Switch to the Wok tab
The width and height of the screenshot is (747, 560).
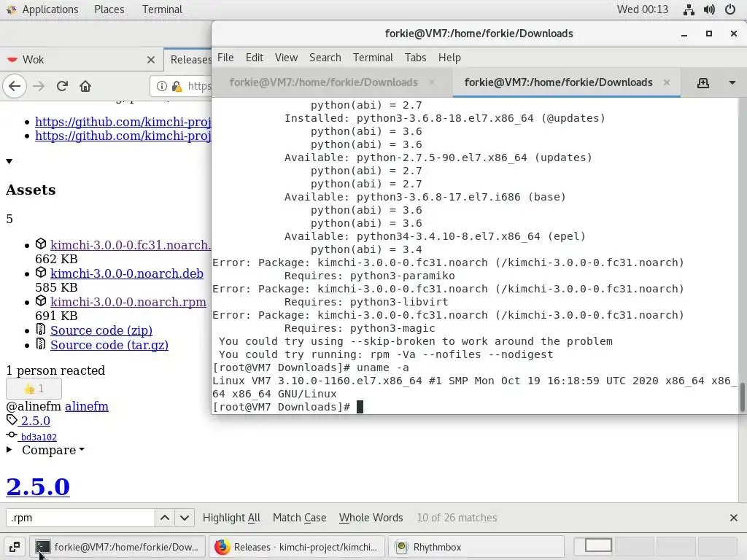click(x=81, y=60)
